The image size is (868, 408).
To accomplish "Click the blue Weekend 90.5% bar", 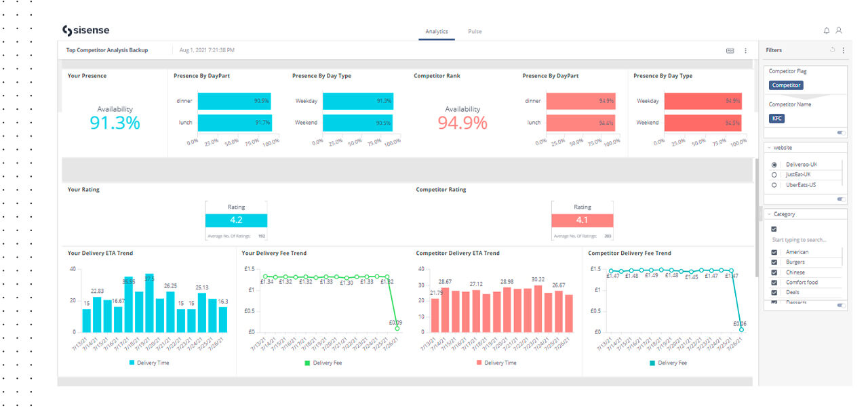I will 358,123.
